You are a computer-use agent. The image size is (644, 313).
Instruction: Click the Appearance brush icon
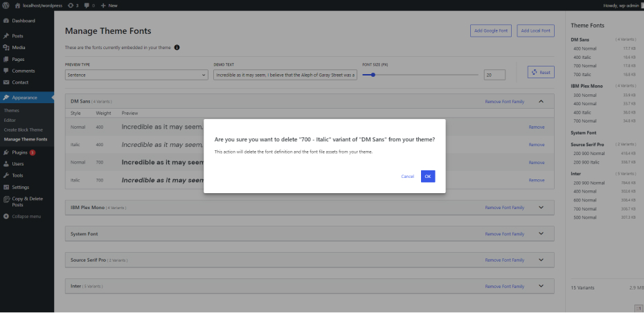[6, 98]
